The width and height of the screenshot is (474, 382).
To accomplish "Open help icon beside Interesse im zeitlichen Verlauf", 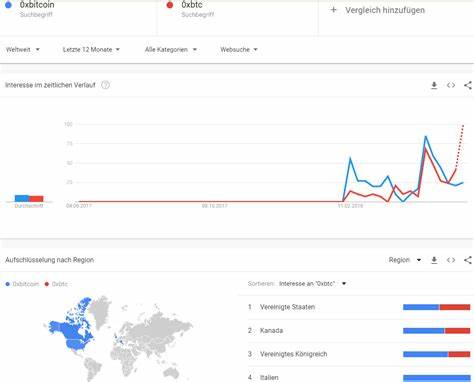I will coord(105,85).
